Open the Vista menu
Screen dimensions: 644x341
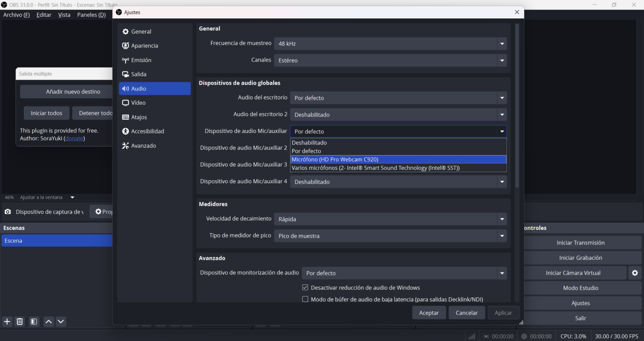coord(64,15)
